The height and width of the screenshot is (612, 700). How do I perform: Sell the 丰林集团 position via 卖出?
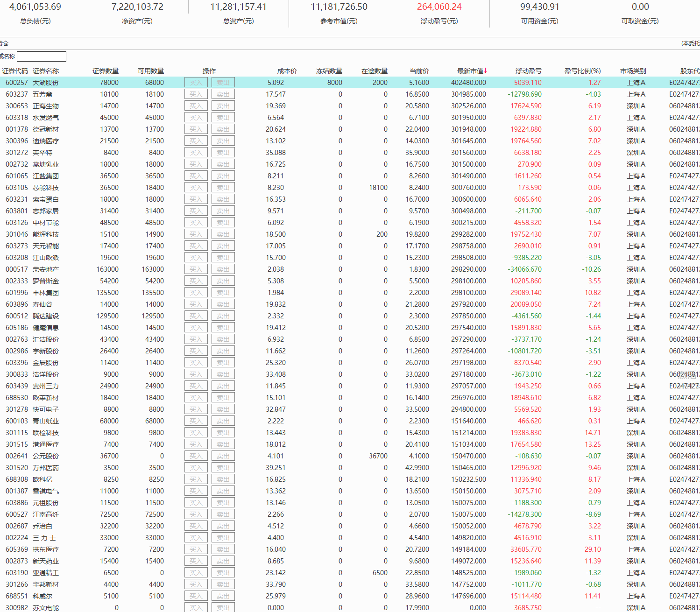223,293
